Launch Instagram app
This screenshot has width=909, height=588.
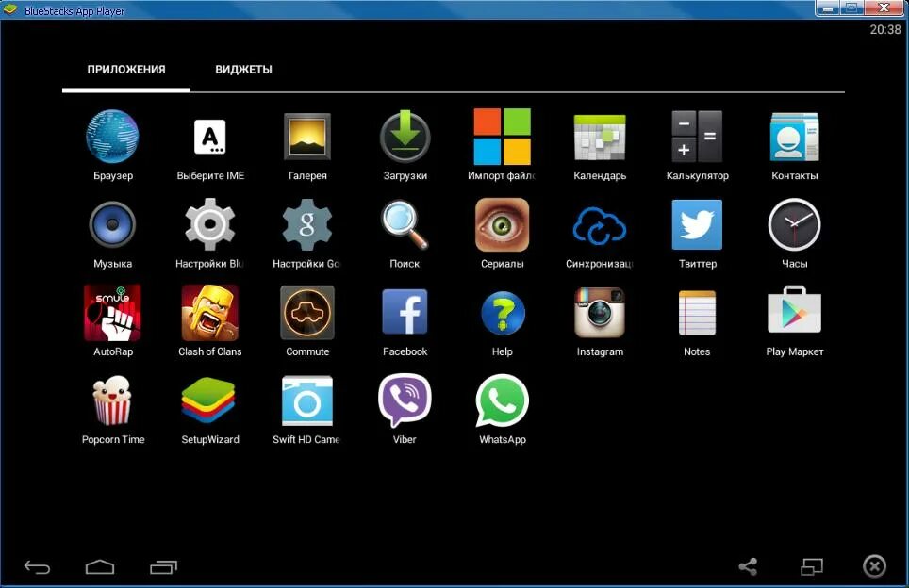tap(600, 313)
